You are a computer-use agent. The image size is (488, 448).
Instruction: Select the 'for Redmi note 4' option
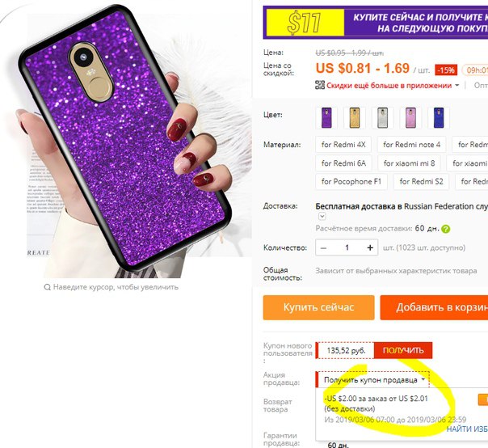pos(411,145)
